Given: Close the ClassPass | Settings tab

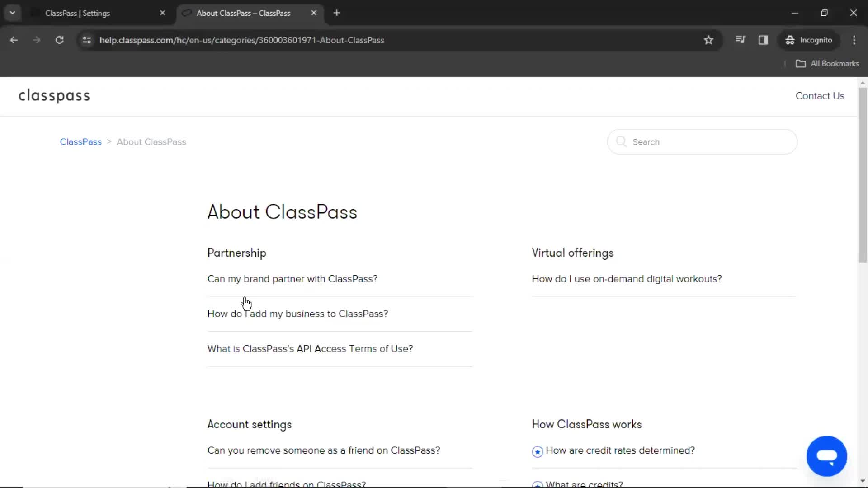Looking at the screenshot, I should tap(162, 13).
